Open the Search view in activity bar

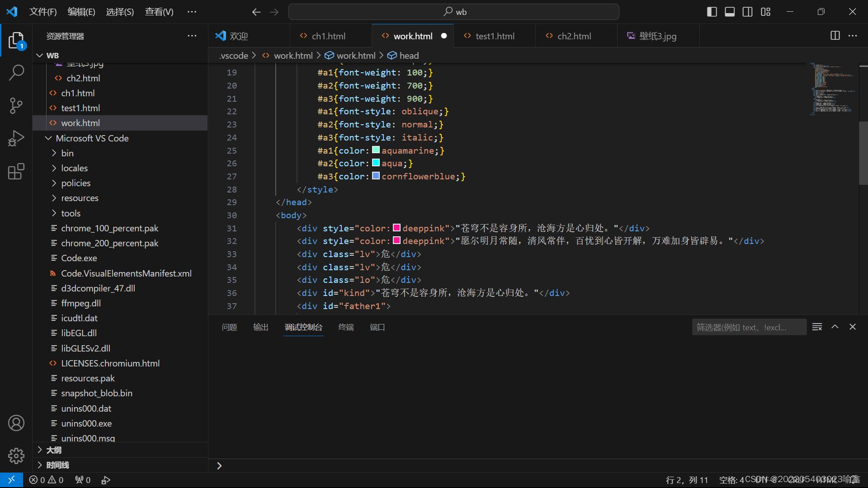[x=16, y=72]
